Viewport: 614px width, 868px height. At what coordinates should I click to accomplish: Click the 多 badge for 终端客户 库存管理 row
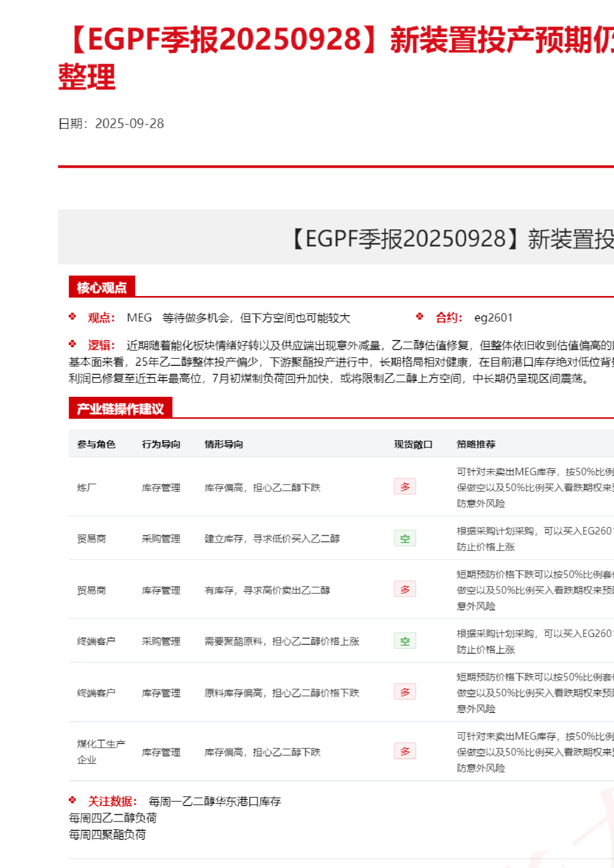405,692
